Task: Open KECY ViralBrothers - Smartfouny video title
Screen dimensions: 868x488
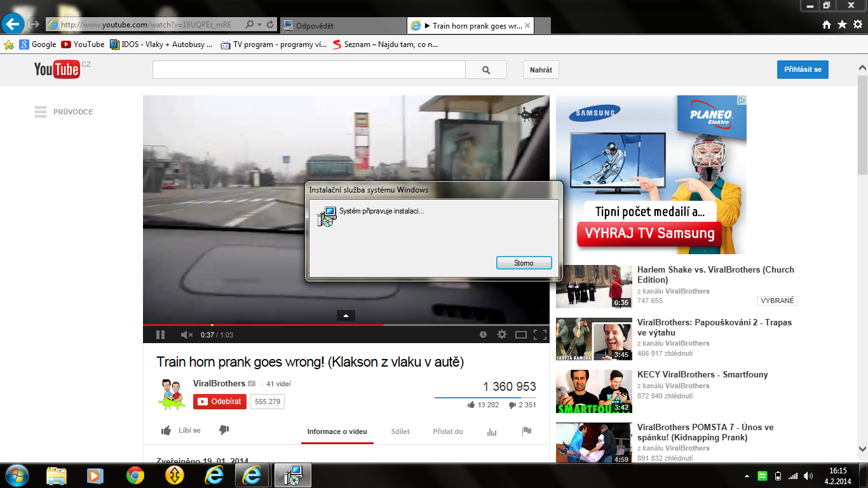Action: (x=703, y=375)
